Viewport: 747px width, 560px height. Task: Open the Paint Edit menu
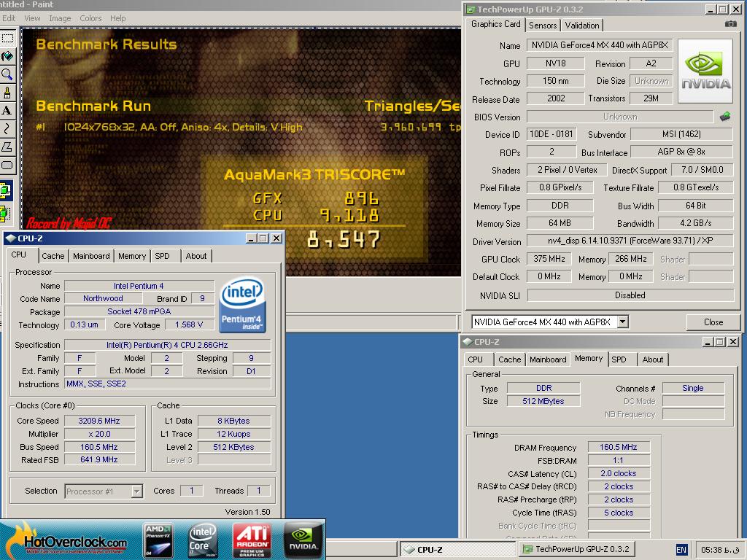tap(9, 18)
